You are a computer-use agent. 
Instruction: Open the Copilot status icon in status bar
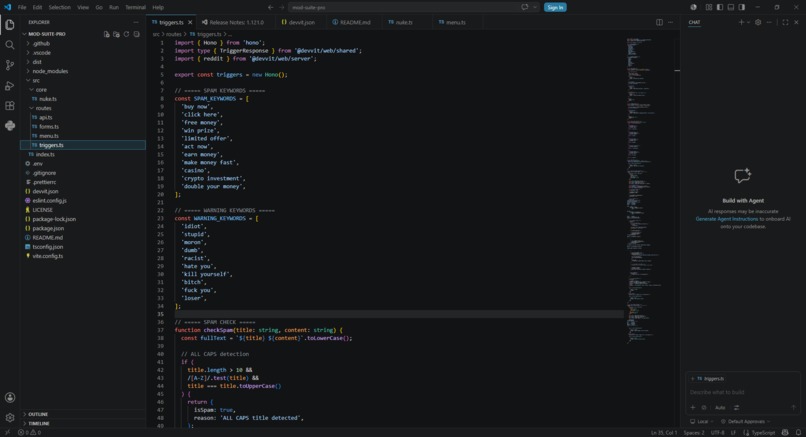click(x=785, y=433)
